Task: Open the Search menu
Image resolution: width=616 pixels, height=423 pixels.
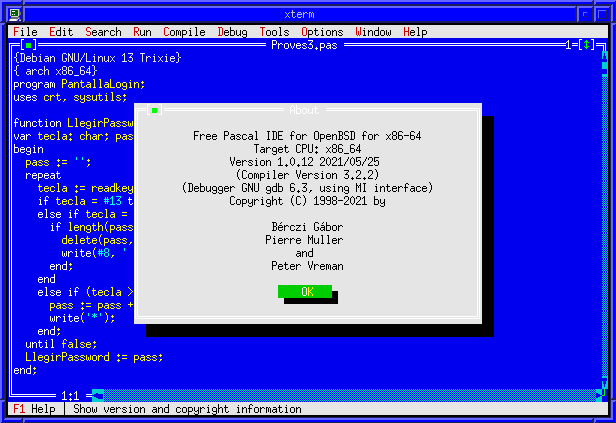Action: tap(103, 32)
